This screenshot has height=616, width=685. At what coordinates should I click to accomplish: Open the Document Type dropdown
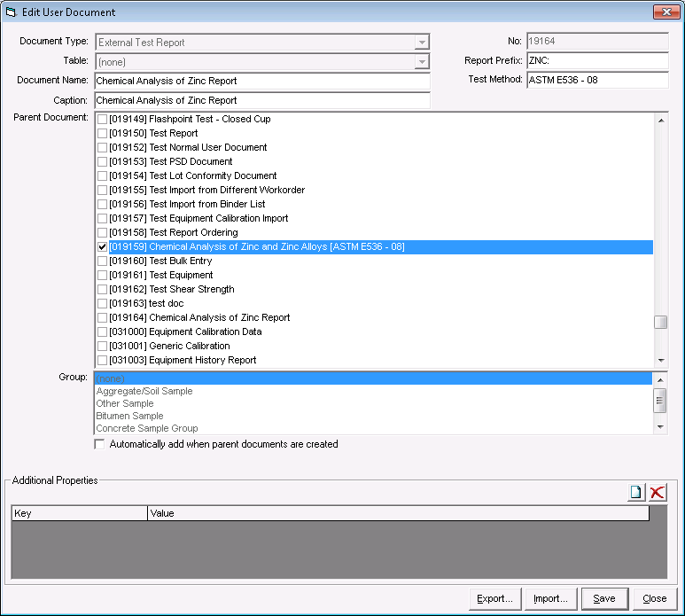(422, 42)
